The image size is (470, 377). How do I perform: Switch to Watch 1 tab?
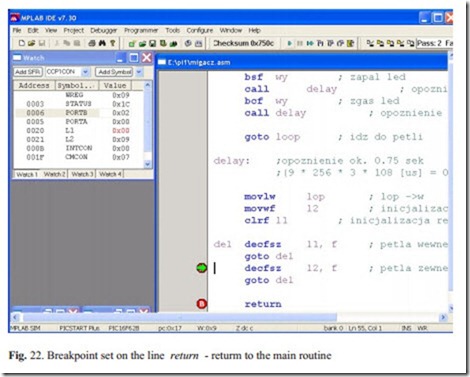pyautogui.click(x=27, y=174)
